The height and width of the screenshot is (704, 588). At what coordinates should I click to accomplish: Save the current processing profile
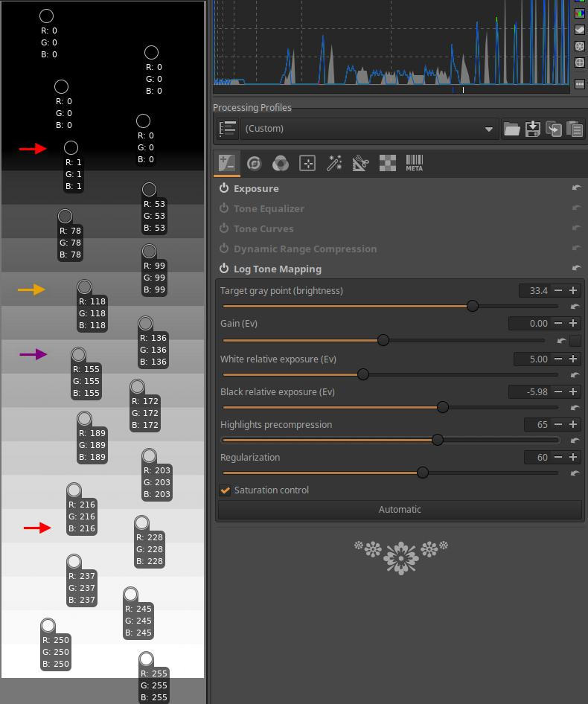[532, 129]
